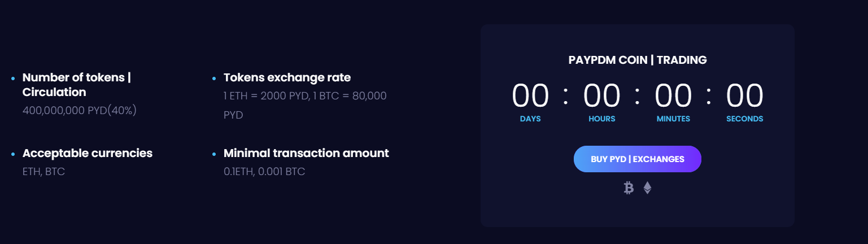Select the PAYPDM COIN | TRADING heading
The height and width of the screenshot is (244, 868).
[638, 60]
